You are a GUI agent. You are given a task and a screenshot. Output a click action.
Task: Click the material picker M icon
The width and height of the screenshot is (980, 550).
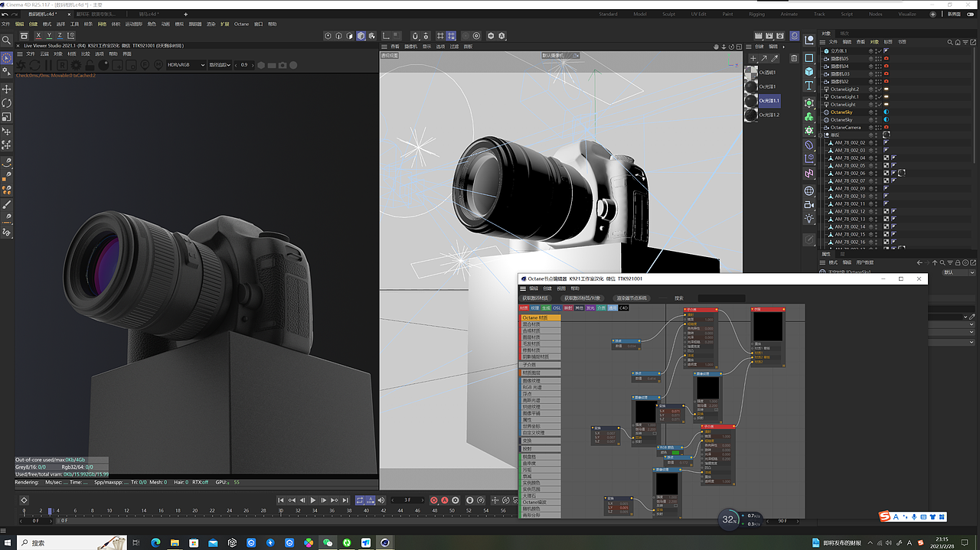pos(156,65)
